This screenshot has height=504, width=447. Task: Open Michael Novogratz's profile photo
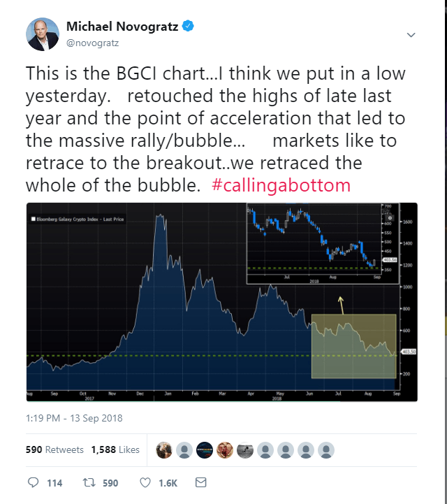pos(42,34)
